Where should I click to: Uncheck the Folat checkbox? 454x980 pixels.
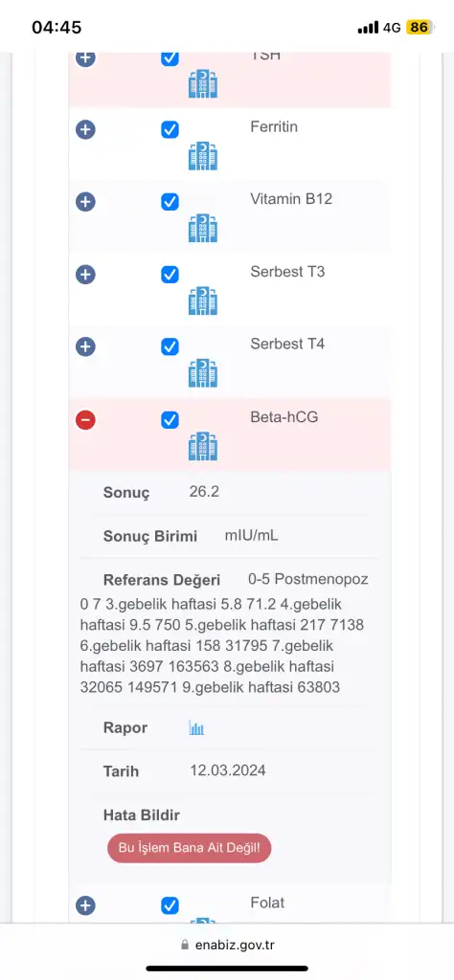[170, 905]
